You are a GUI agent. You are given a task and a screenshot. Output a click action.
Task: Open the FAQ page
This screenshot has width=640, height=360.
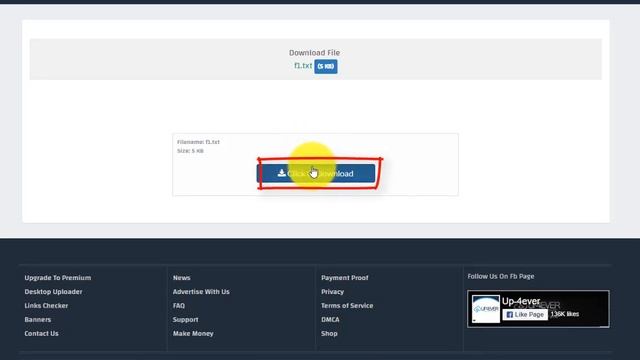pyautogui.click(x=178, y=305)
